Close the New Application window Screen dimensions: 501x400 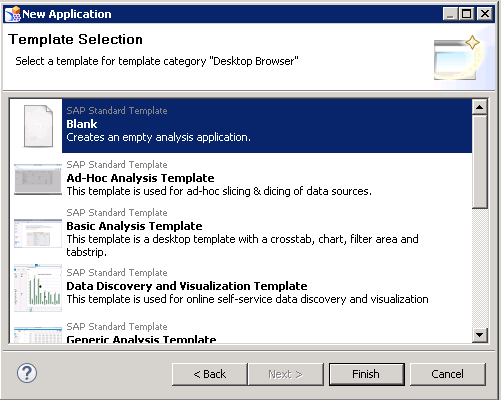coord(484,14)
